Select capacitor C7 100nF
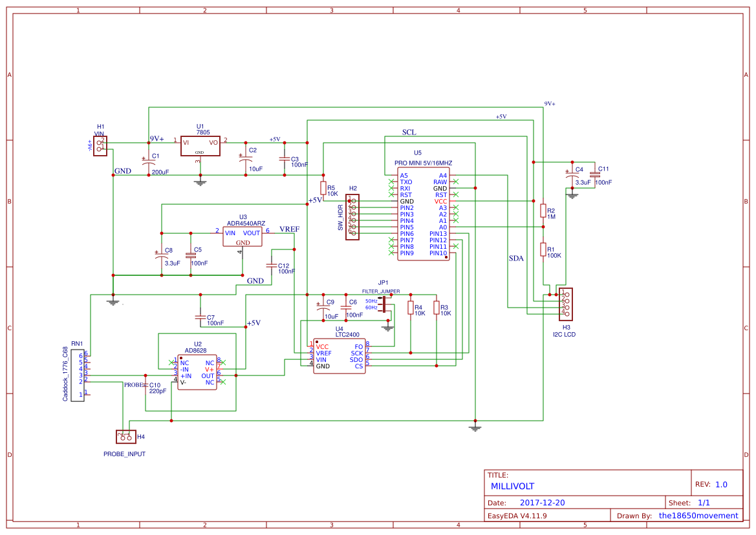The image size is (756, 535). [x=200, y=317]
